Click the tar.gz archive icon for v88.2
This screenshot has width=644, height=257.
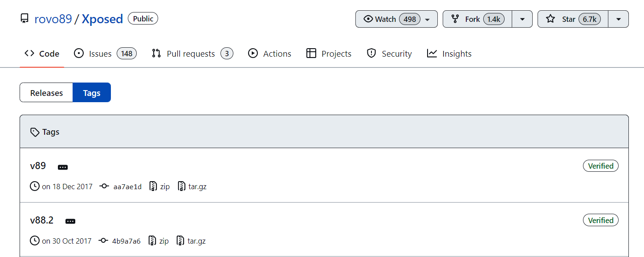tap(180, 241)
